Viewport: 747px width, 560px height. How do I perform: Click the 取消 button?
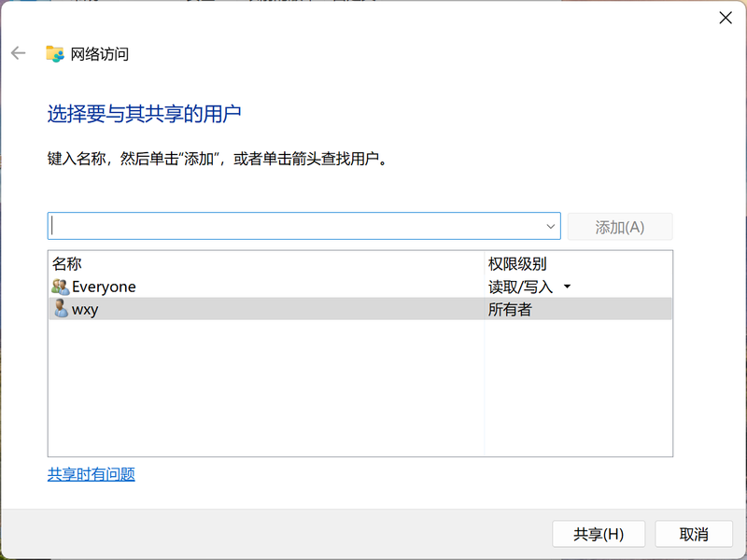[x=693, y=534]
